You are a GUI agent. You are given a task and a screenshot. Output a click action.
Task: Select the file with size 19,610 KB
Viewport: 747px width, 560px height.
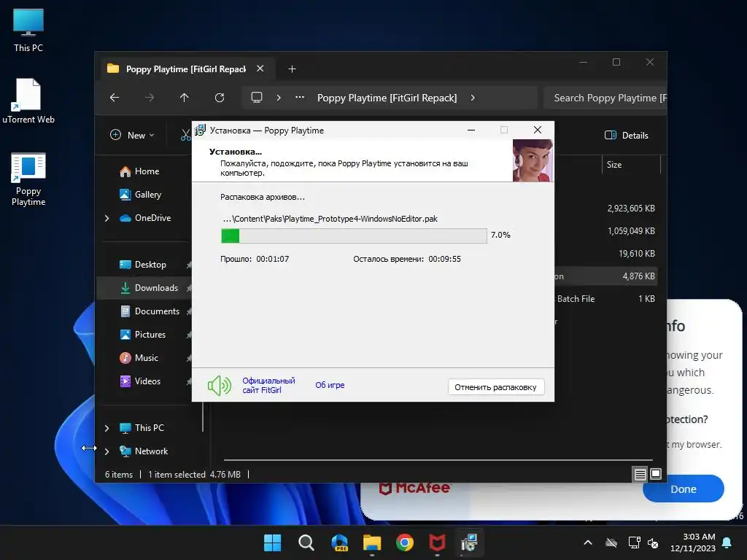(636, 254)
